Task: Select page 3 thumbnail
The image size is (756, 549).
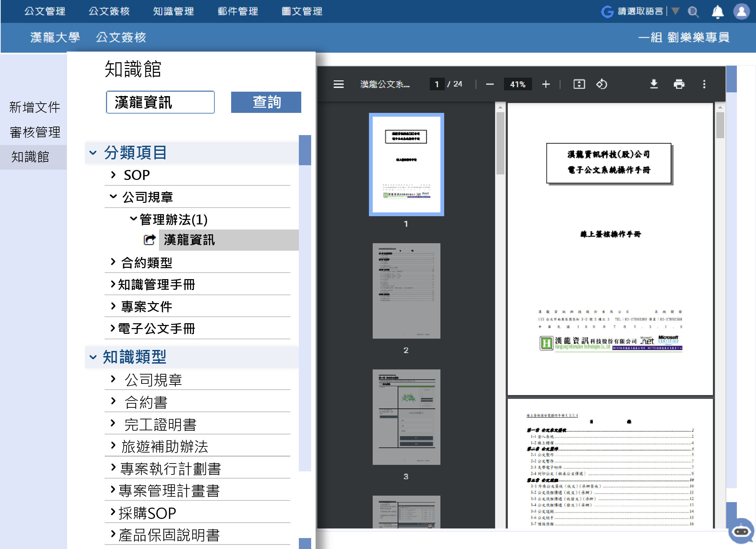Action: (406, 417)
